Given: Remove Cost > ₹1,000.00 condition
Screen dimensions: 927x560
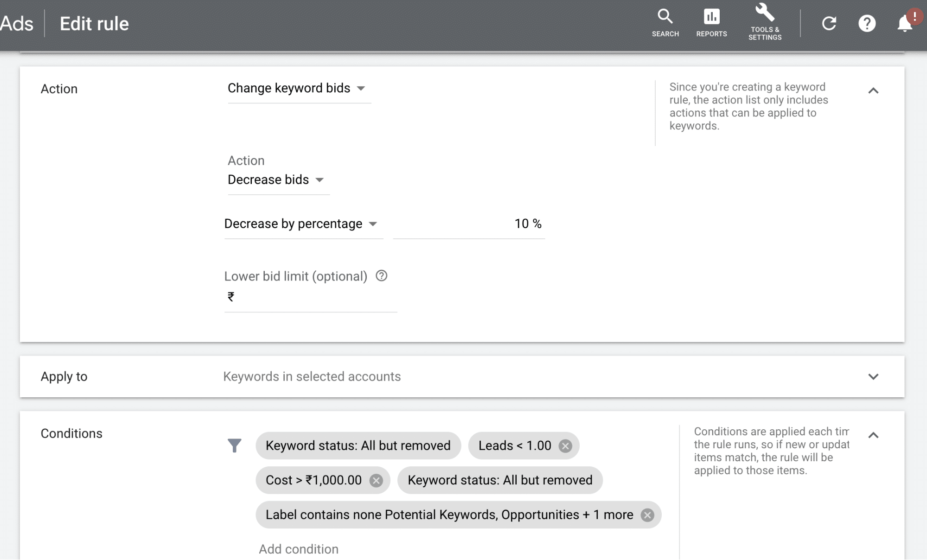Looking at the screenshot, I should tap(376, 480).
